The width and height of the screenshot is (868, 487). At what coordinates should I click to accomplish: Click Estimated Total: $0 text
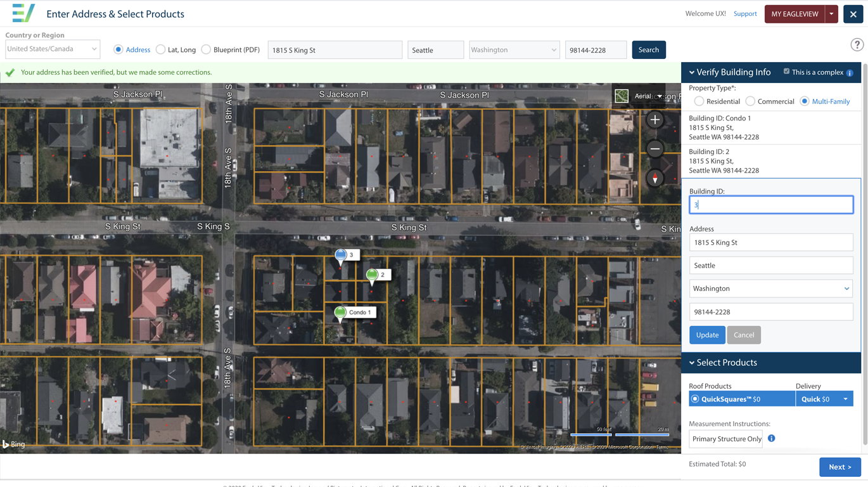pyautogui.click(x=717, y=464)
